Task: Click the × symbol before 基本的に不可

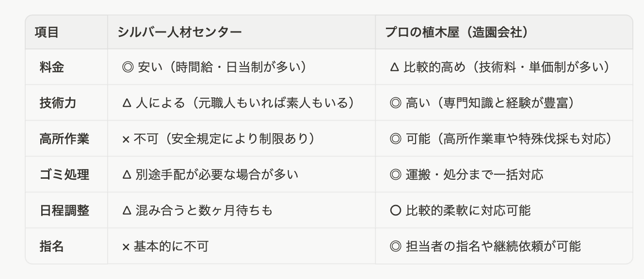Action: (x=126, y=247)
